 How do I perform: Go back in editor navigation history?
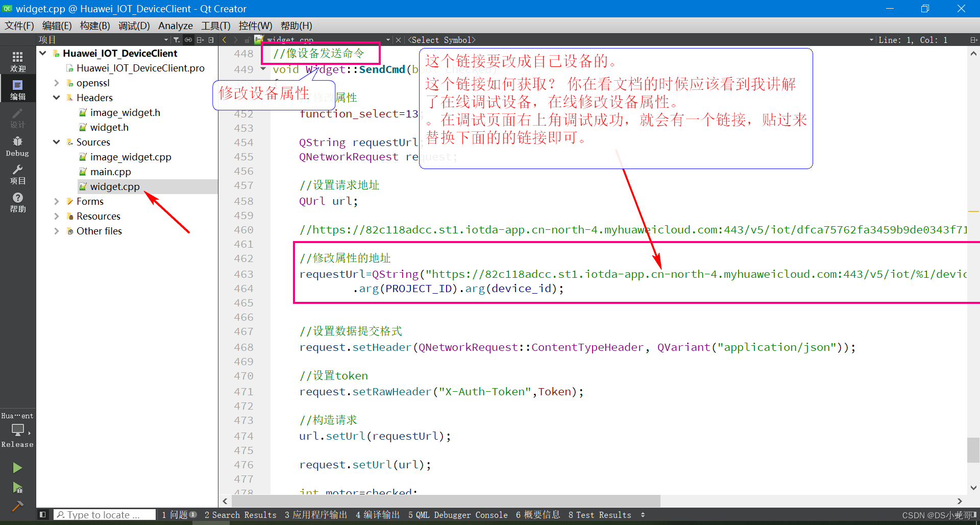coord(224,40)
